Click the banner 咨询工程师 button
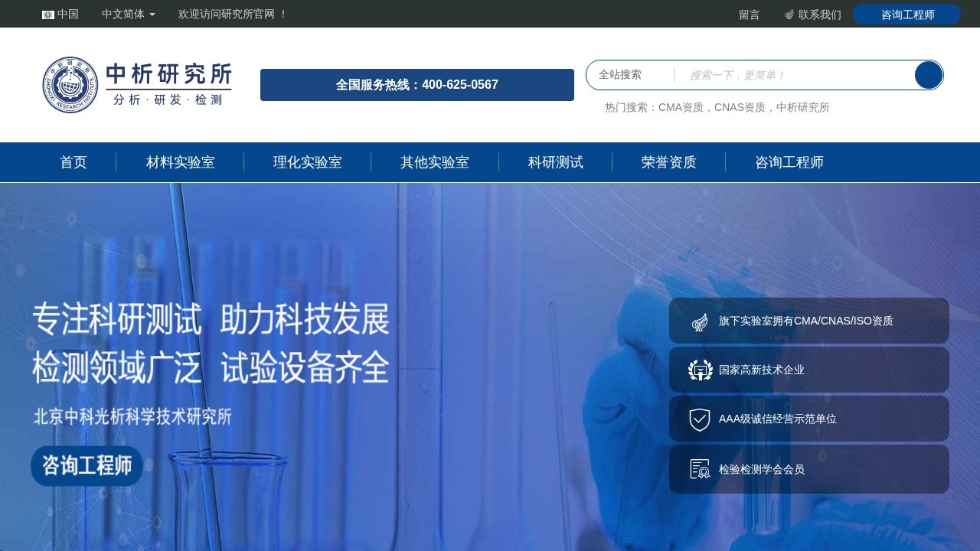 coord(87,466)
